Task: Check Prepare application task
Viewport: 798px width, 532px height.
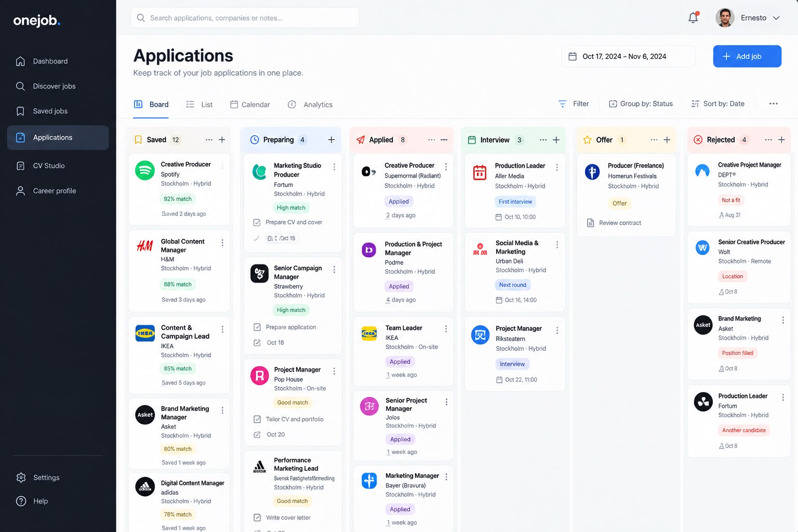Action: pos(257,327)
